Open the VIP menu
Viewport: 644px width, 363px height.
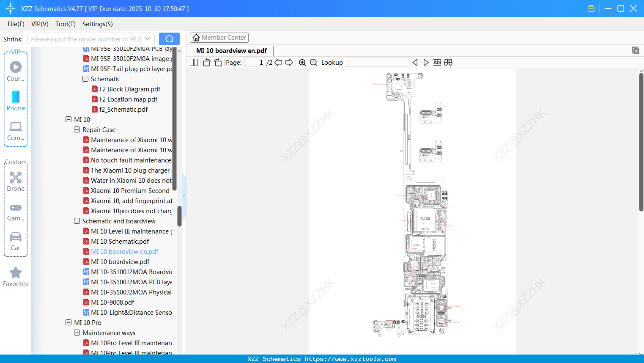coord(39,24)
